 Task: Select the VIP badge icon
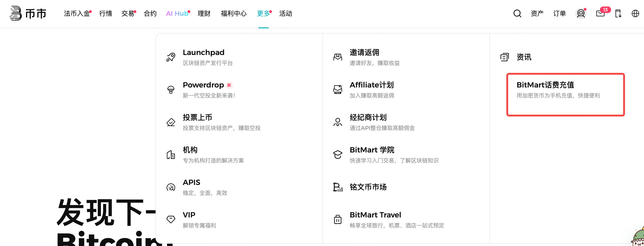(x=171, y=219)
